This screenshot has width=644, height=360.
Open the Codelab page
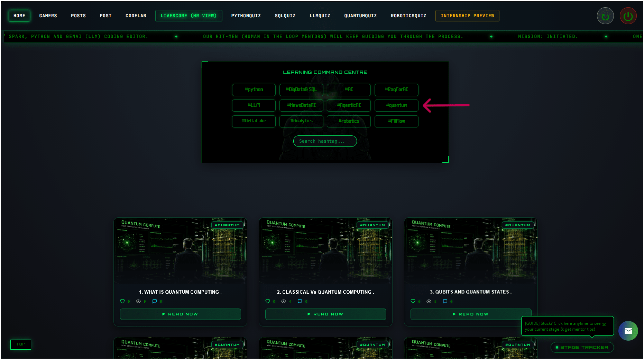coord(136,16)
